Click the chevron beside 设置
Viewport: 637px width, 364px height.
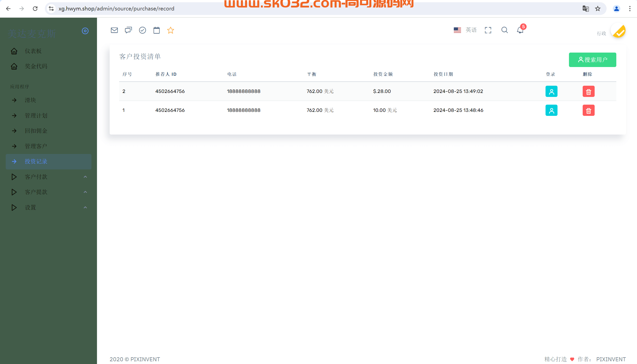pos(85,208)
